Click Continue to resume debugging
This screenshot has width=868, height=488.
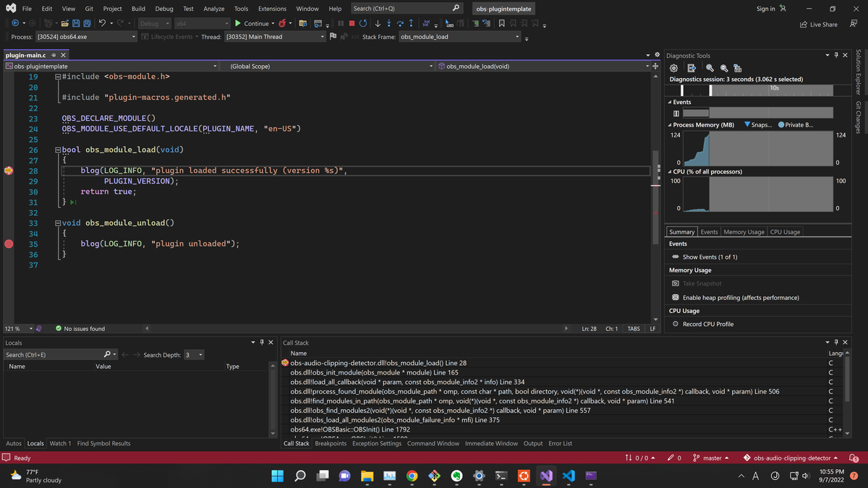(x=252, y=23)
